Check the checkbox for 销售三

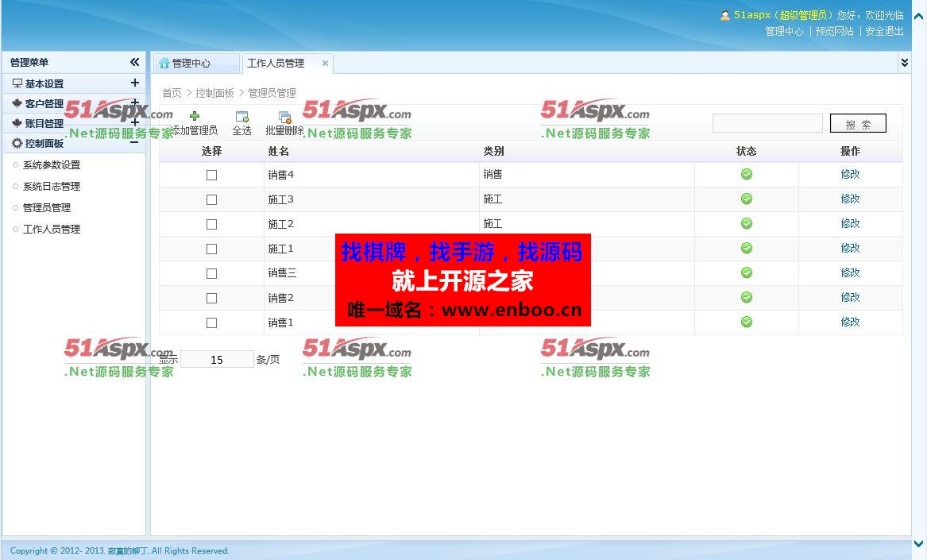click(x=211, y=274)
